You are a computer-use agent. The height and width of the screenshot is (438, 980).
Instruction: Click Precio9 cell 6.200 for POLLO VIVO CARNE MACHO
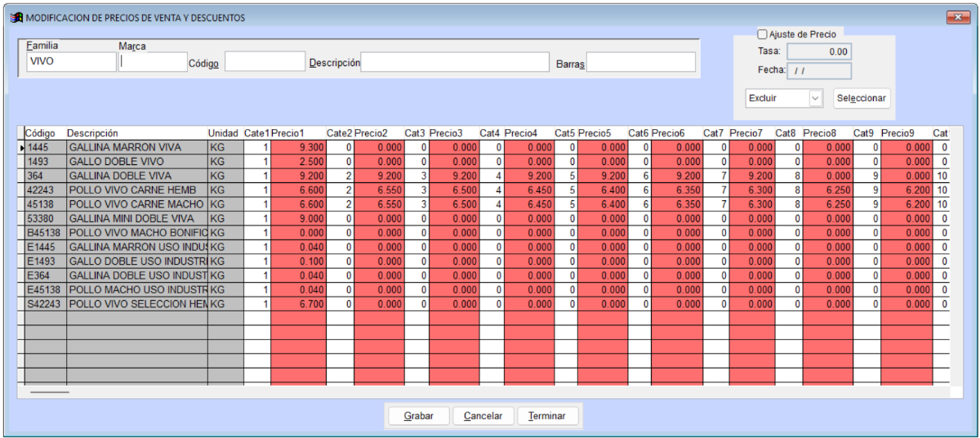(x=906, y=204)
